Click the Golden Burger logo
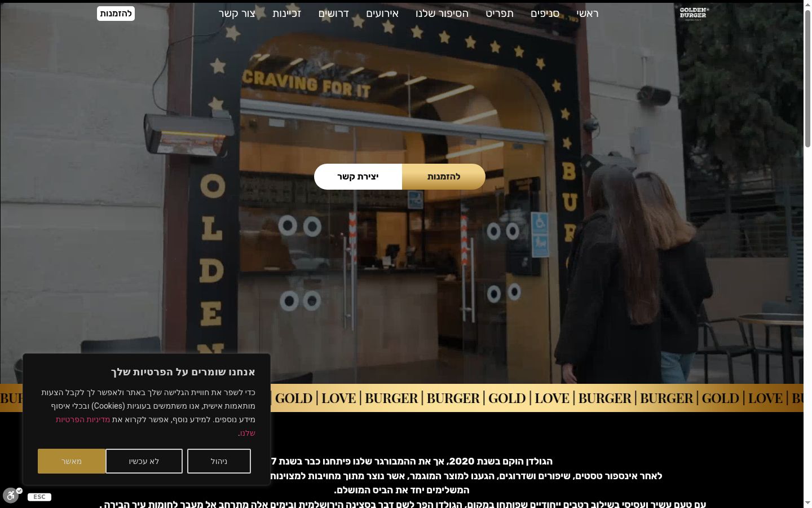The height and width of the screenshot is (508, 812). click(x=694, y=14)
